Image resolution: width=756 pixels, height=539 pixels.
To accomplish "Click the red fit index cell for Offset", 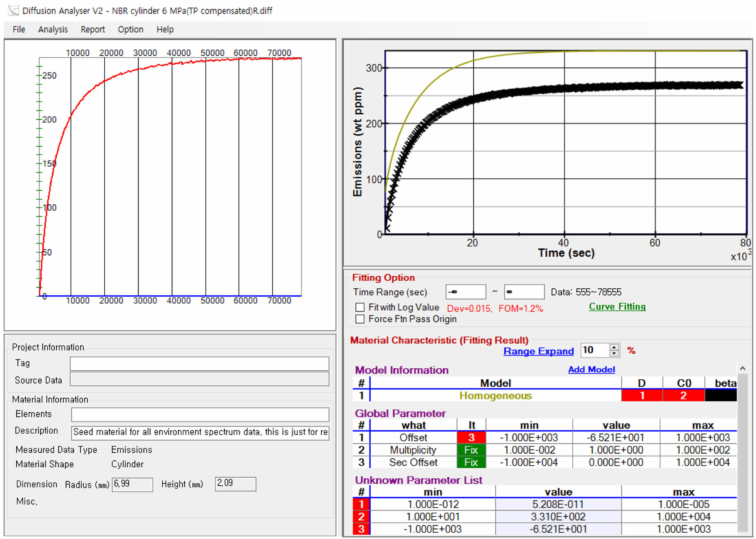I will pos(471,438).
